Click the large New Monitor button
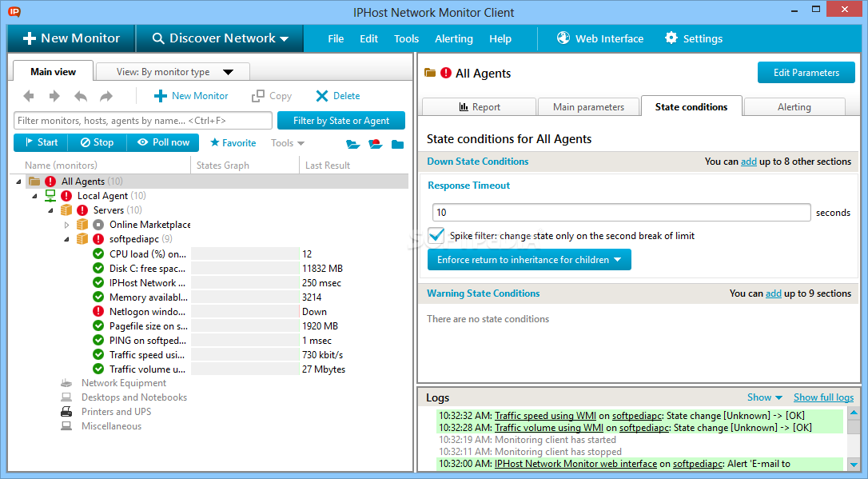The image size is (868, 479). click(71, 38)
